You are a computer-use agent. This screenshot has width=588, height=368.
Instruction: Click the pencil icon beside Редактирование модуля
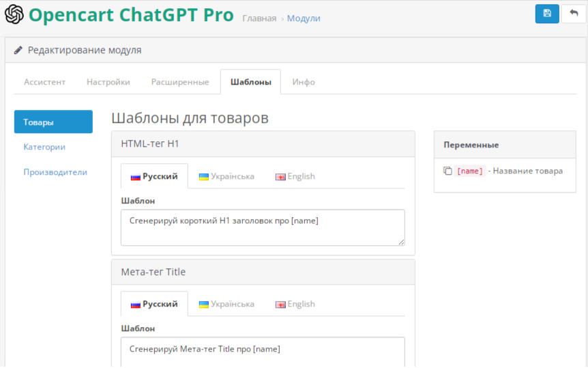[18, 50]
